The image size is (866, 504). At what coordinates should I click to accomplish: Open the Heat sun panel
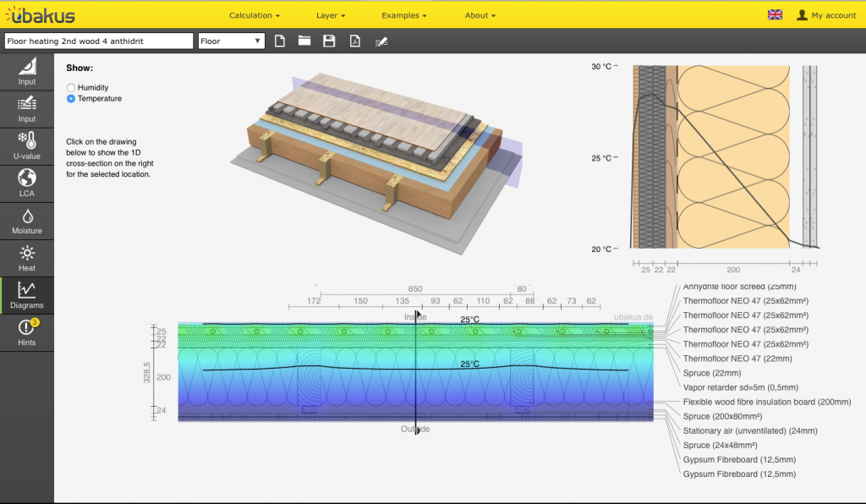pyautogui.click(x=27, y=258)
